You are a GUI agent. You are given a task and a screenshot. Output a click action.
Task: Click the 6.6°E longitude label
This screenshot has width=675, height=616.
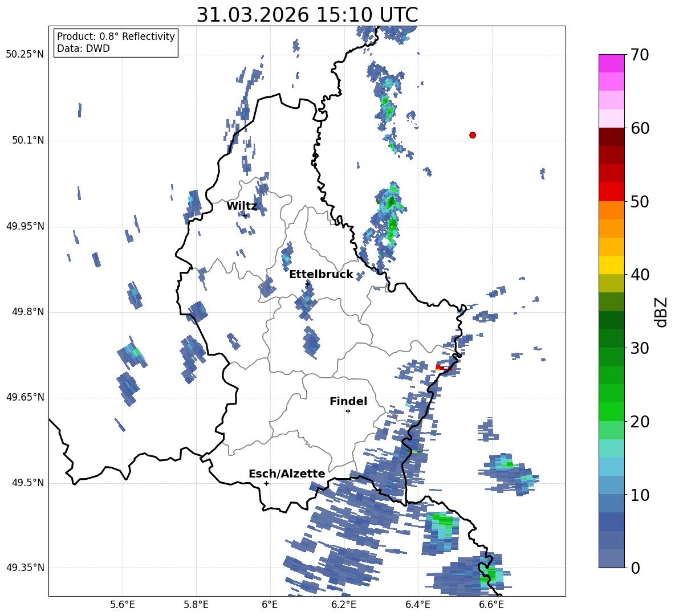(491, 605)
